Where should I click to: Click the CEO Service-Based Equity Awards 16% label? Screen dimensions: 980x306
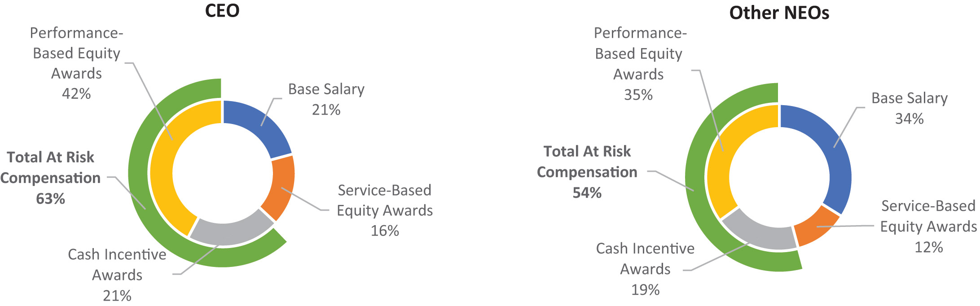pyautogui.click(x=385, y=210)
